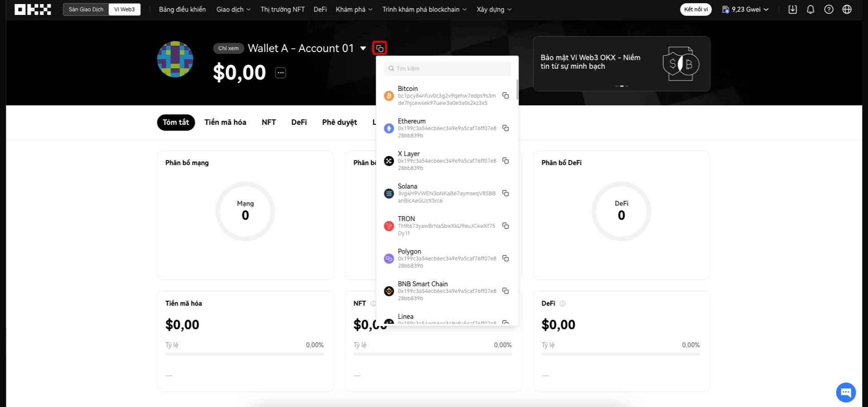
Task: Open notifications bell
Action: coord(811,9)
